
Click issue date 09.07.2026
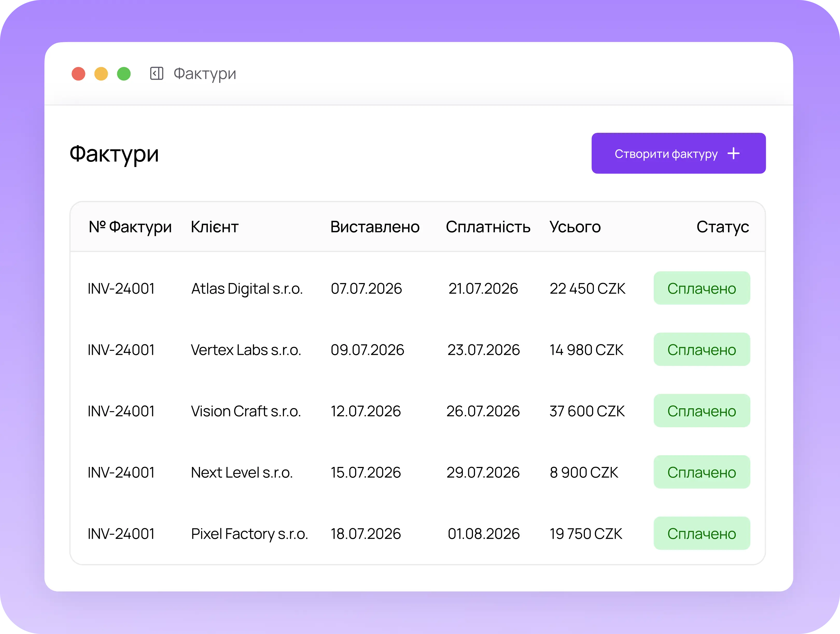(367, 349)
